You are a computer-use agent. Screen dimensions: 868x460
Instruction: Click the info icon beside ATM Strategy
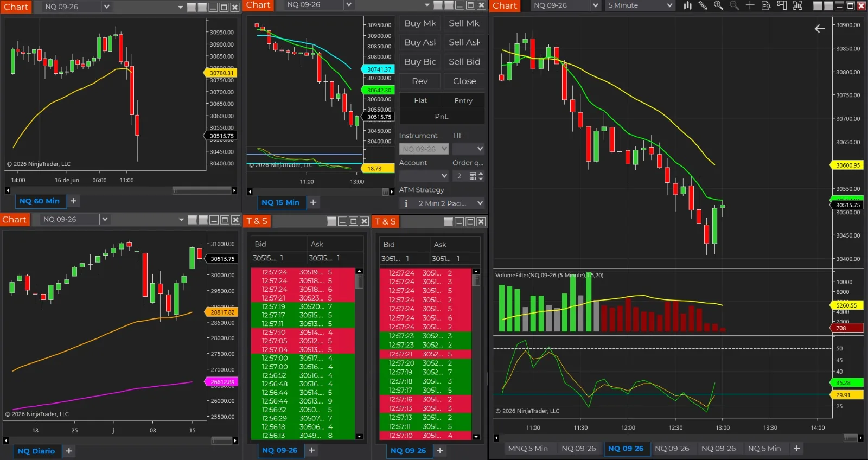[406, 203]
